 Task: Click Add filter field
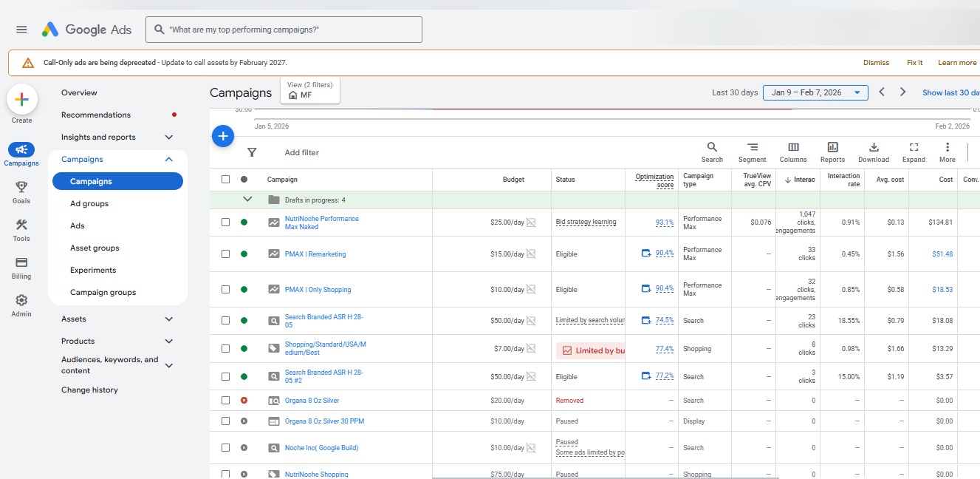(302, 152)
